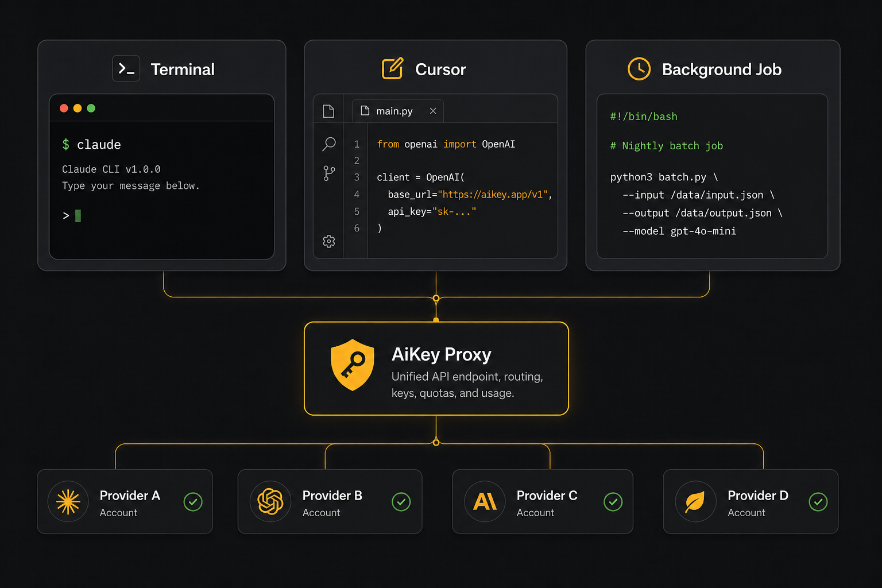Screen dimensions: 882x588
Task: Click '--model gpt-4o-mini' line
Action: click(679, 231)
